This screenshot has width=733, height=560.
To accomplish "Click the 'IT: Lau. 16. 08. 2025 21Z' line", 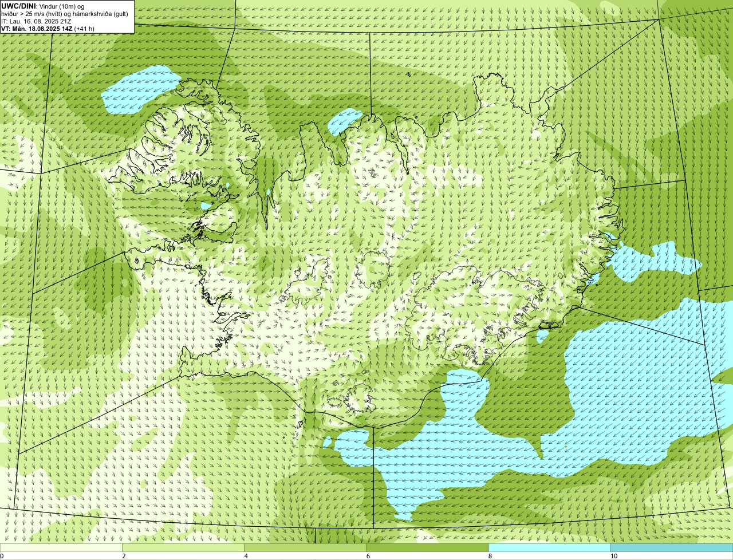I will click(36, 21).
